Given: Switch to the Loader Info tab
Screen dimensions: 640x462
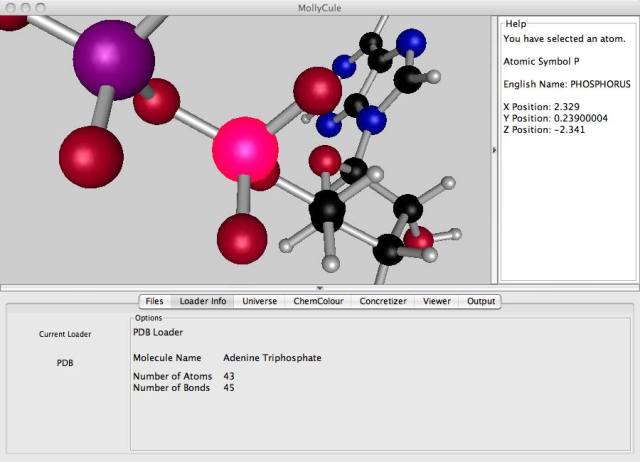Looking at the screenshot, I should pos(202,301).
